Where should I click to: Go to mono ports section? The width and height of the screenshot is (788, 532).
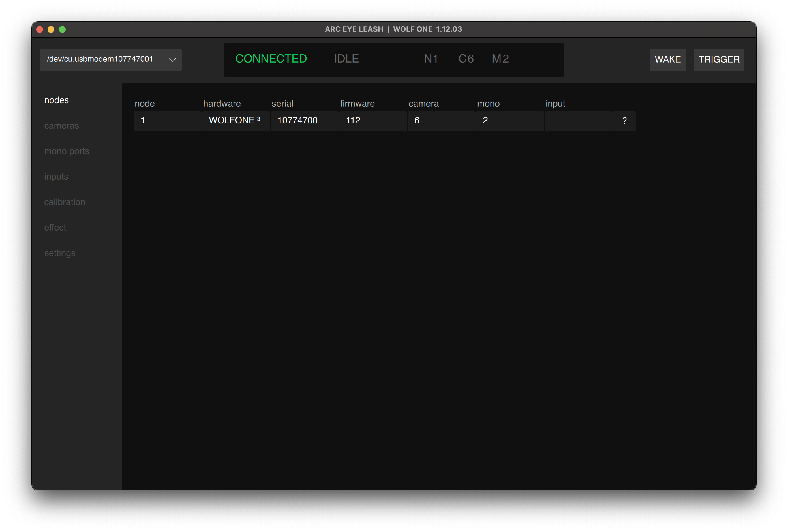67,151
